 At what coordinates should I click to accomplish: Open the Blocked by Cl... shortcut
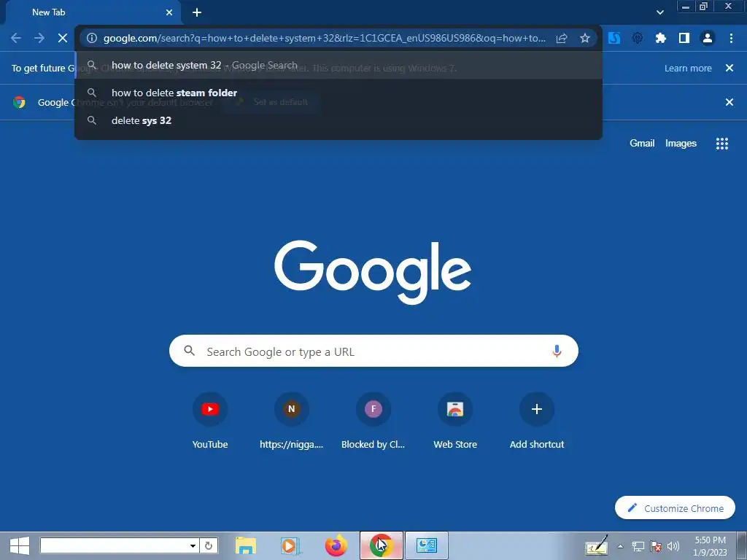coord(373,422)
